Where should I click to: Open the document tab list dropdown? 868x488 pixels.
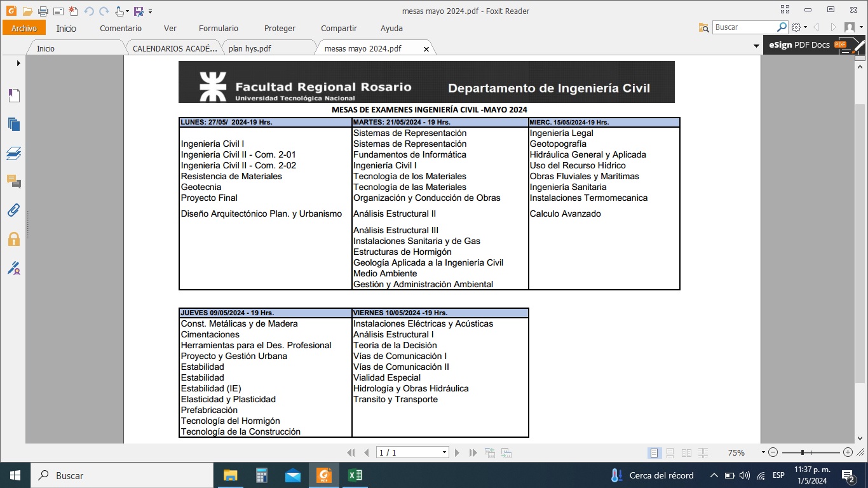[756, 46]
